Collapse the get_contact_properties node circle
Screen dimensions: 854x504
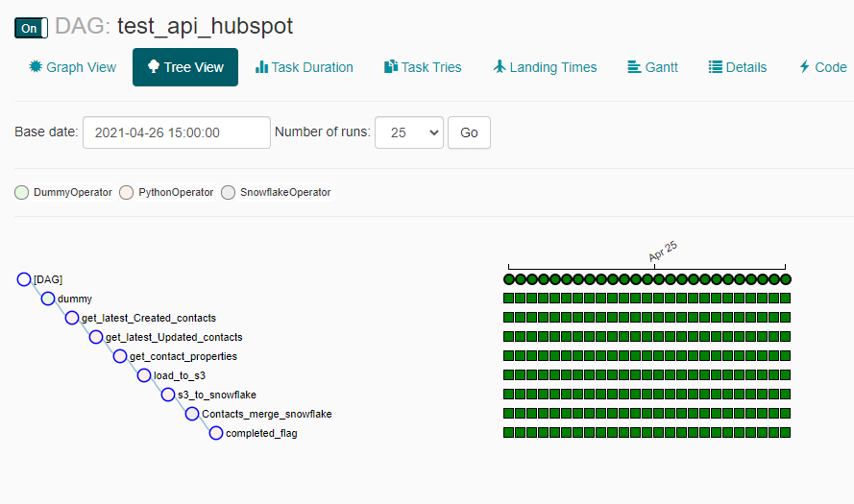tap(120, 356)
